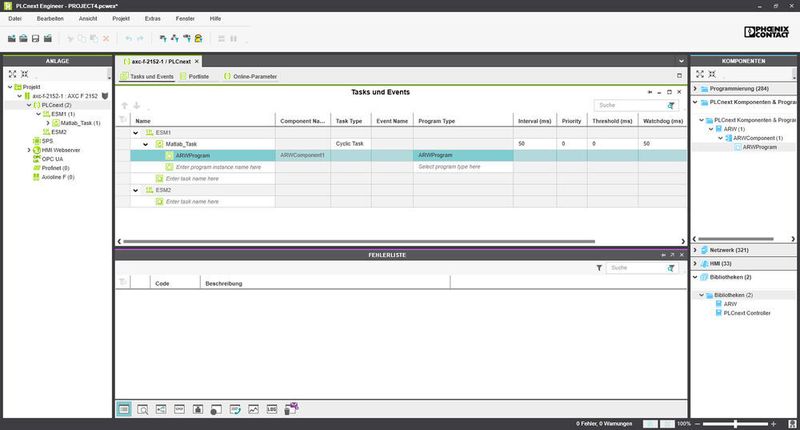Click the Tasks und Events horizontal scrollbar
The width and height of the screenshot is (800, 430).
coord(359,241)
